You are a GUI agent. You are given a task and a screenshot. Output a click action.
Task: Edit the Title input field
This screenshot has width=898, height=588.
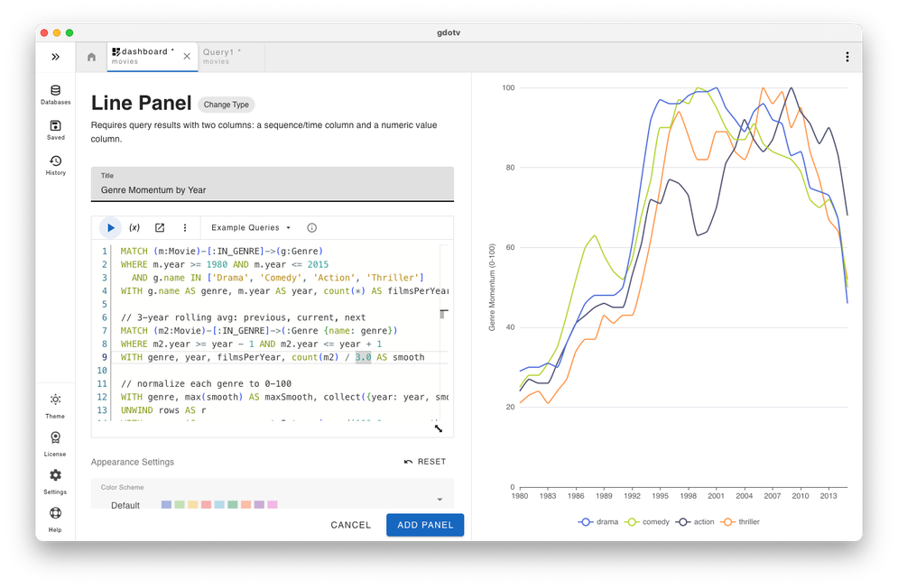(273, 190)
